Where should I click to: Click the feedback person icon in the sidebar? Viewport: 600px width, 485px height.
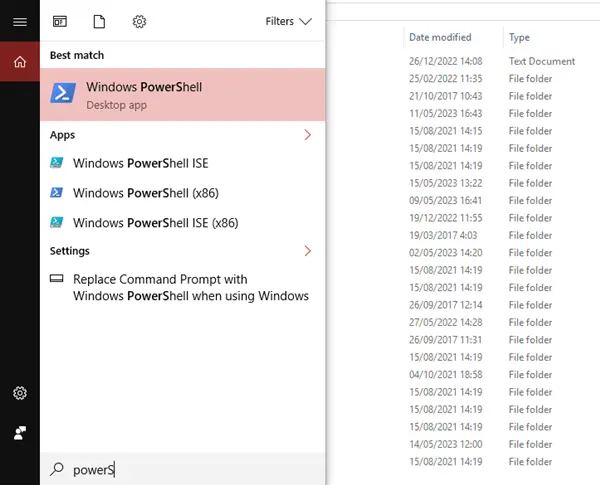pos(20,433)
